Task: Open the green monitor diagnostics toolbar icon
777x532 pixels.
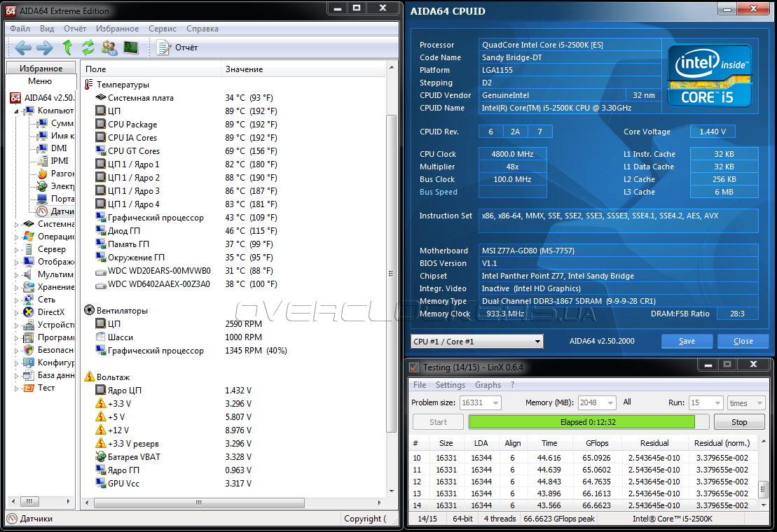Action: pyautogui.click(x=131, y=48)
